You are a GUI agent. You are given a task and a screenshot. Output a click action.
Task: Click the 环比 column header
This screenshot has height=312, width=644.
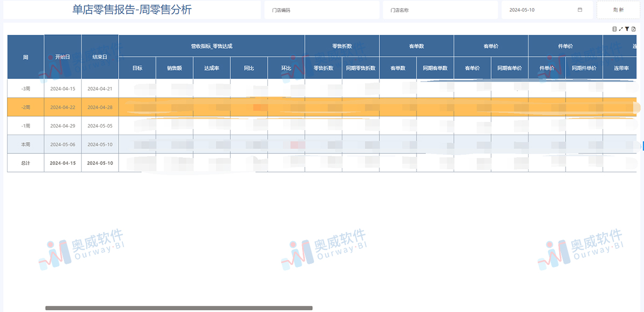point(286,68)
